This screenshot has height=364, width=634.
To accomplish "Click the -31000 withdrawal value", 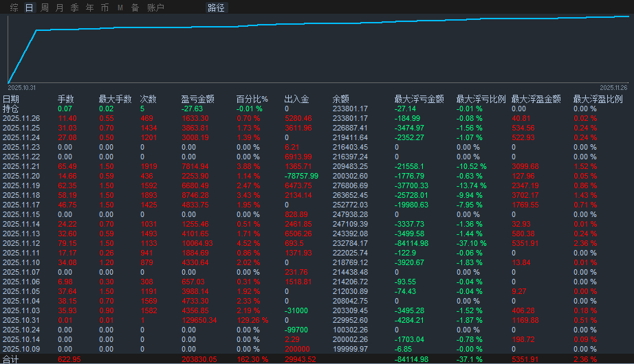I will click(x=296, y=310).
